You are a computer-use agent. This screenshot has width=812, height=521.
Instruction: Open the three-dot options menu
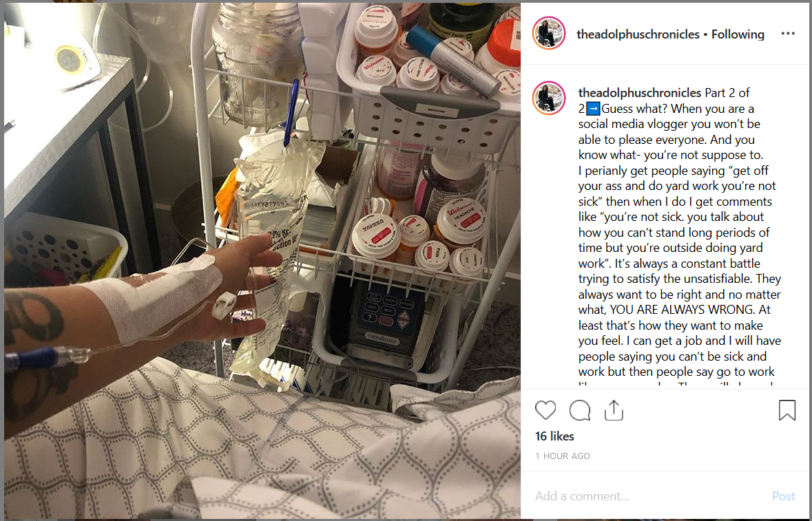click(x=788, y=34)
